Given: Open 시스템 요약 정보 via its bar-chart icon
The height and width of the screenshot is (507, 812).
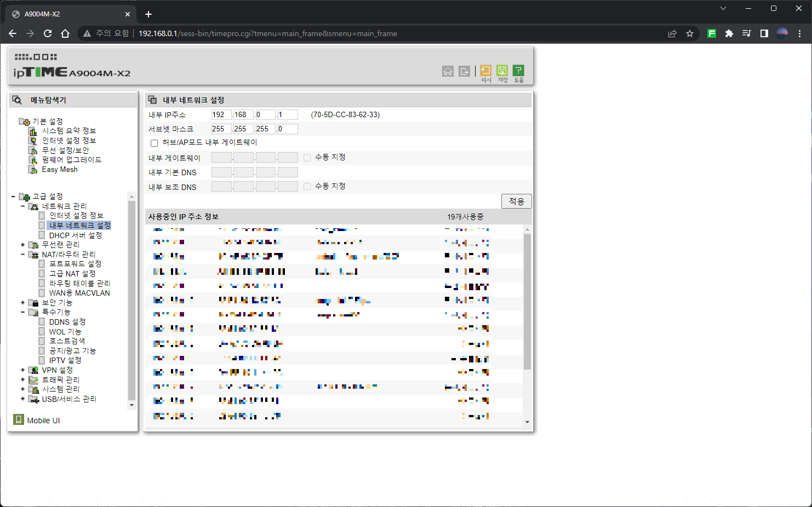Looking at the screenshot, I should pyautogui.click(x=31, y=130).
